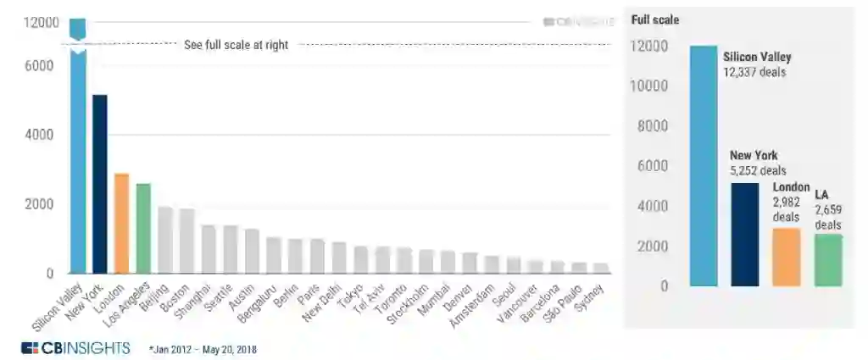Select the gray Beijing bar

(166, 240)
